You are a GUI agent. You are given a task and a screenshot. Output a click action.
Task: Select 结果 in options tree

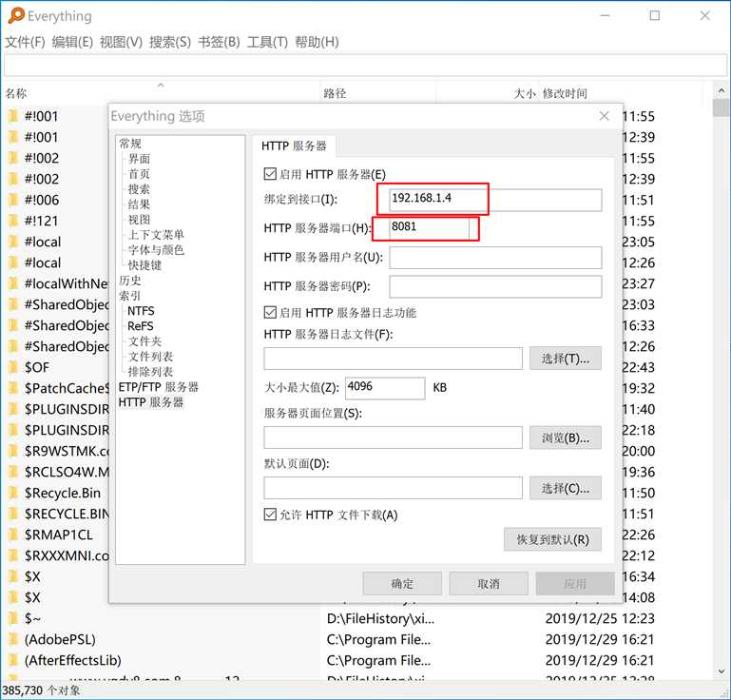click(139, 204)
